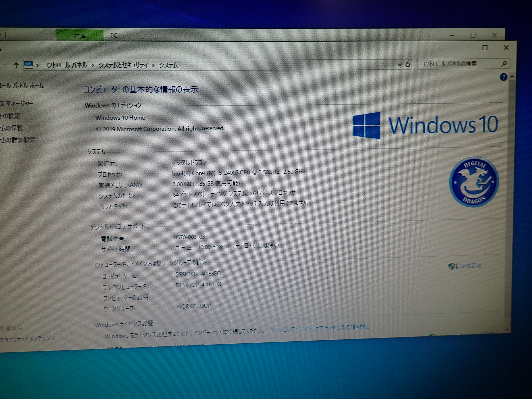532x399 pixels.
Task: Click the scrollbar up arrow
Action: (x=512, y=77)
